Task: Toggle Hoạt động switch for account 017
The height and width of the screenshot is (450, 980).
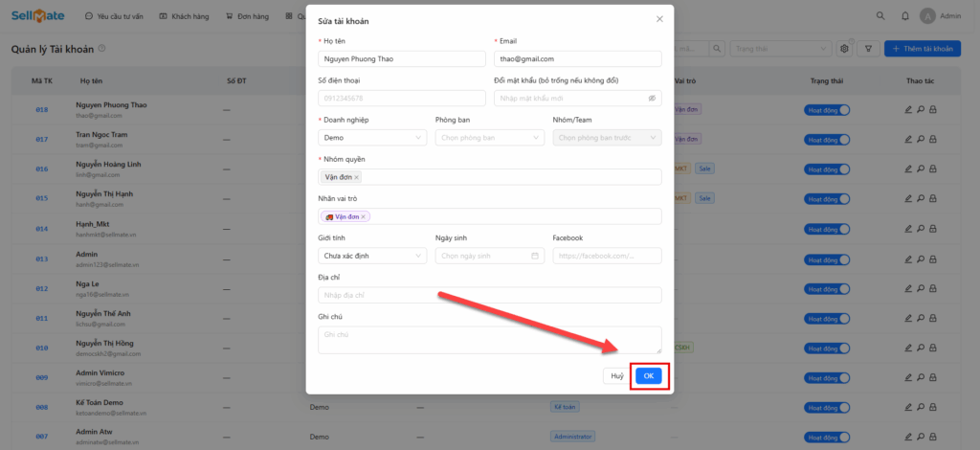Action: click(827, 140)
